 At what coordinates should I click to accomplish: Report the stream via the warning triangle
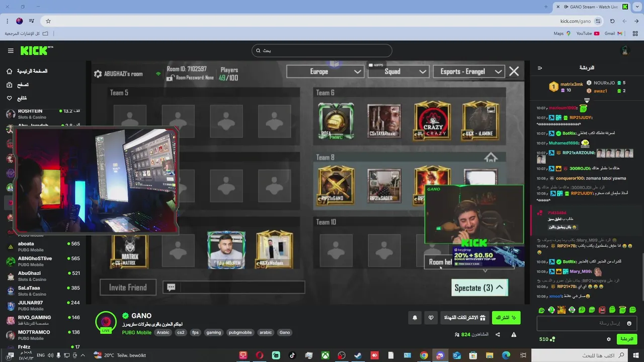pos(514,334)
